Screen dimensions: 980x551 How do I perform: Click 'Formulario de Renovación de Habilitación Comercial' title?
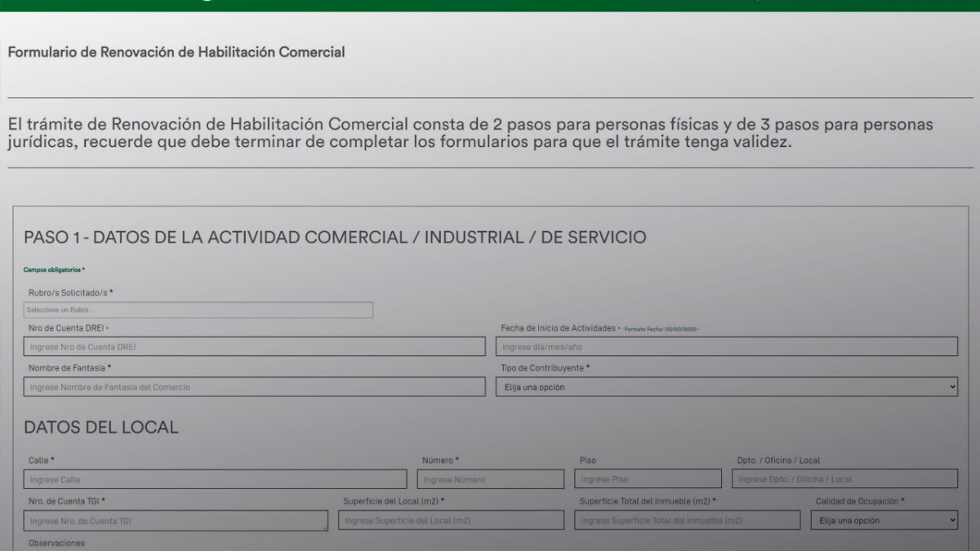click(176, 52)
